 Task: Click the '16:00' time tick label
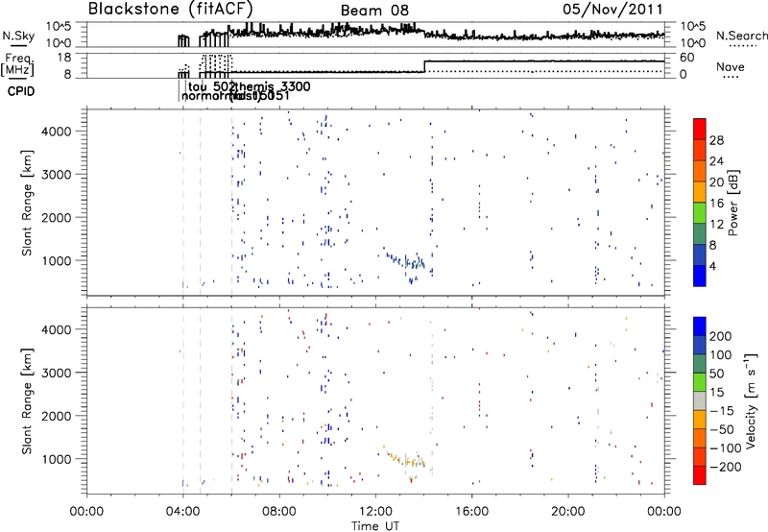click(x=471, y=512)
